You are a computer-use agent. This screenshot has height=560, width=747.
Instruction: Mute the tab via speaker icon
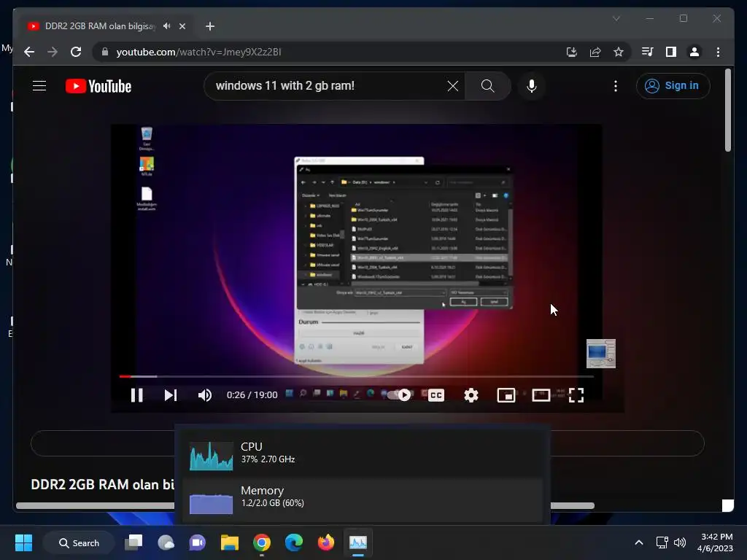click(166, 26)
